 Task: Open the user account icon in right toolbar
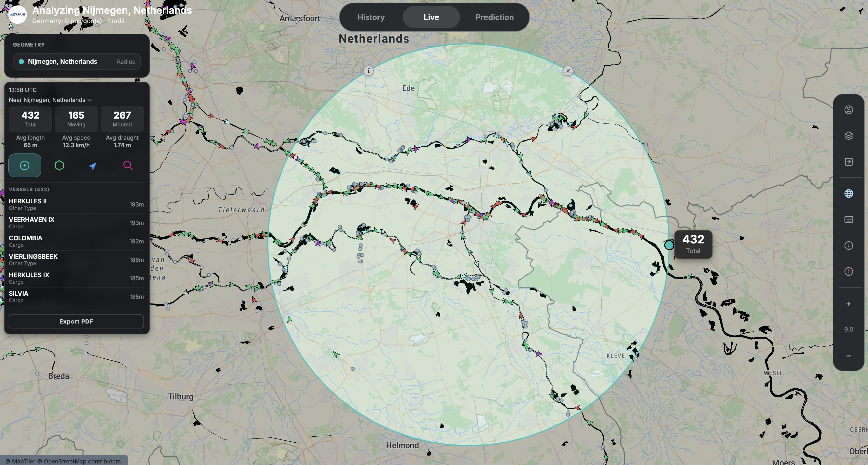tap(849, 109)
